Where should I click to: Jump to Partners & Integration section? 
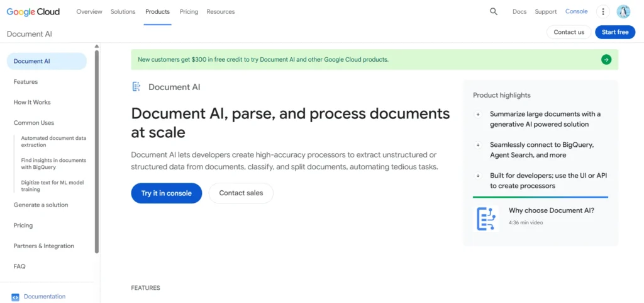(44, 246)
